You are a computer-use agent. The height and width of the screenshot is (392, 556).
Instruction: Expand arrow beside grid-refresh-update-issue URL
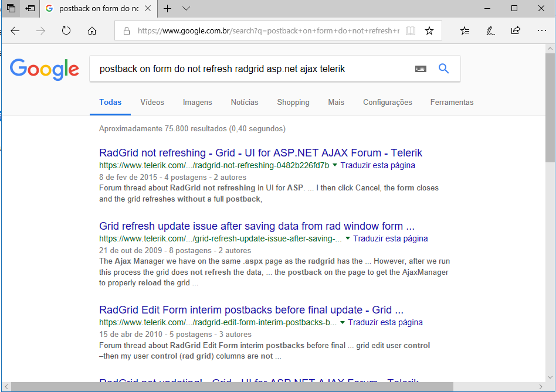pos(347,238)
